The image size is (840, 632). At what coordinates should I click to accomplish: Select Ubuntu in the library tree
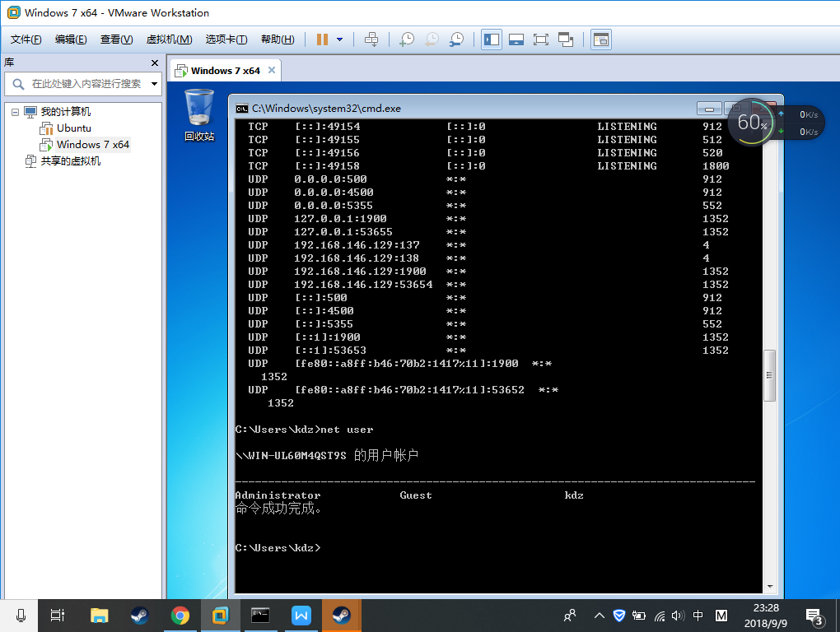(73, 128)
